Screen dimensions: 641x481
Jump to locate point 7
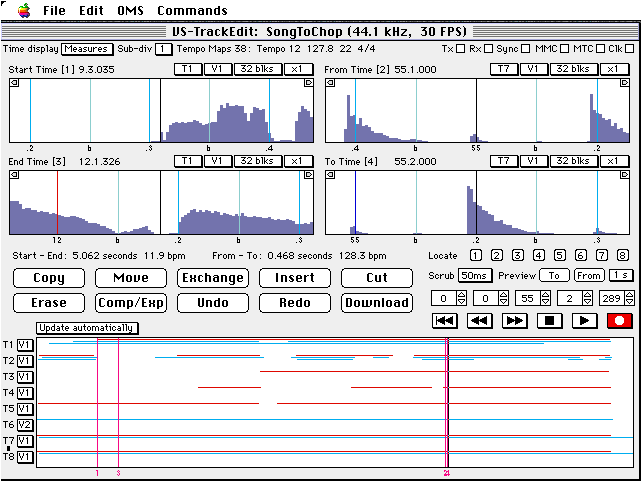pos(602,255)
